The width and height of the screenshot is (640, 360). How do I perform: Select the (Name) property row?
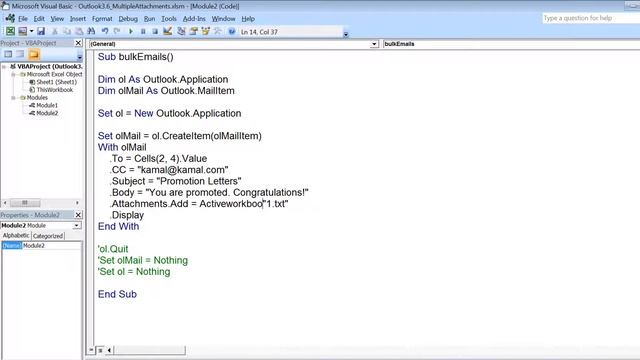(11, 246)
